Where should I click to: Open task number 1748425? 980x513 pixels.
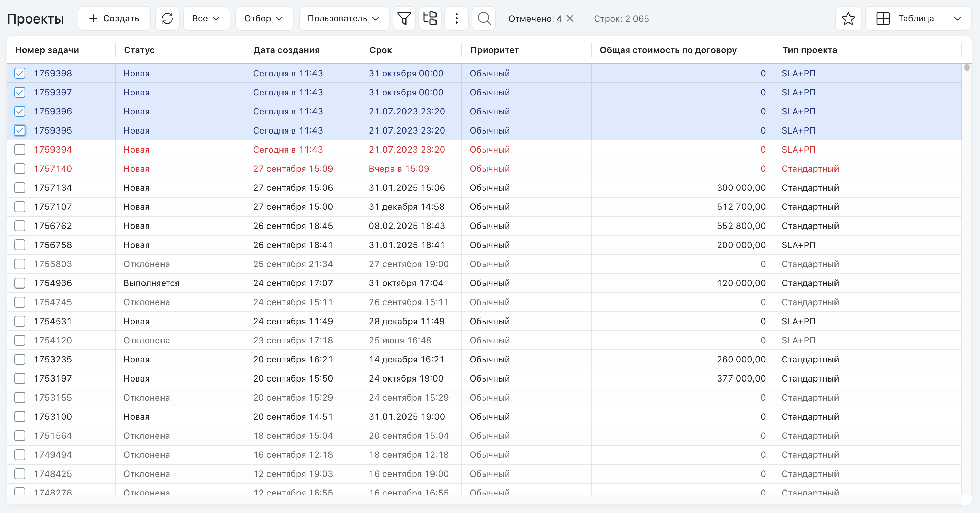[x=53, y=473]
